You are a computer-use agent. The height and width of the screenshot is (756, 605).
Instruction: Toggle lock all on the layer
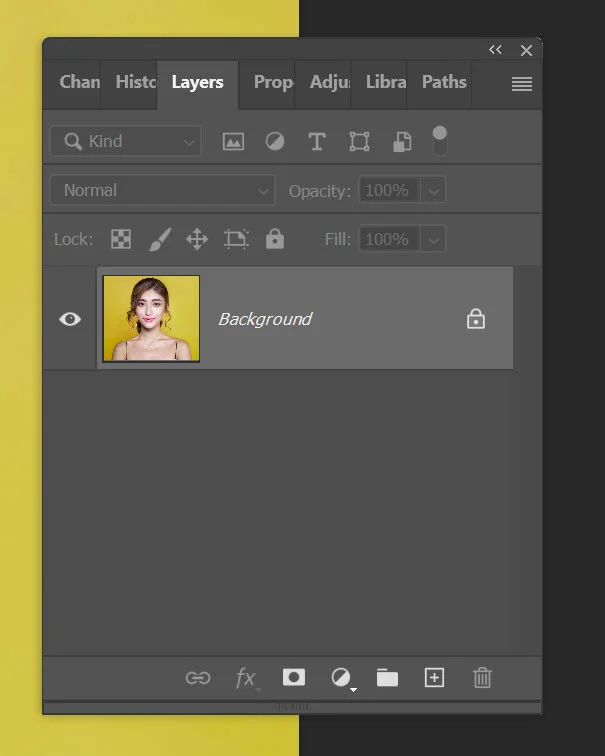coord(275,239)
